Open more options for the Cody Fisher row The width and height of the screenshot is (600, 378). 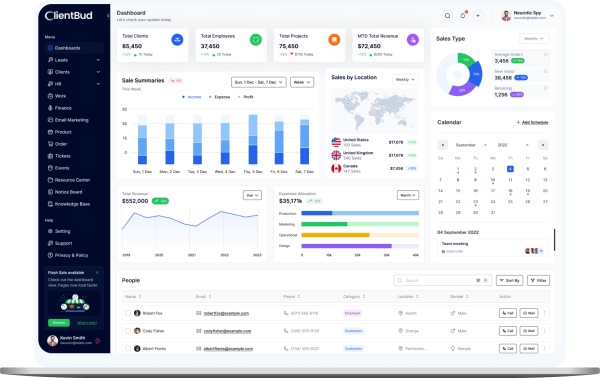(545, 331)
